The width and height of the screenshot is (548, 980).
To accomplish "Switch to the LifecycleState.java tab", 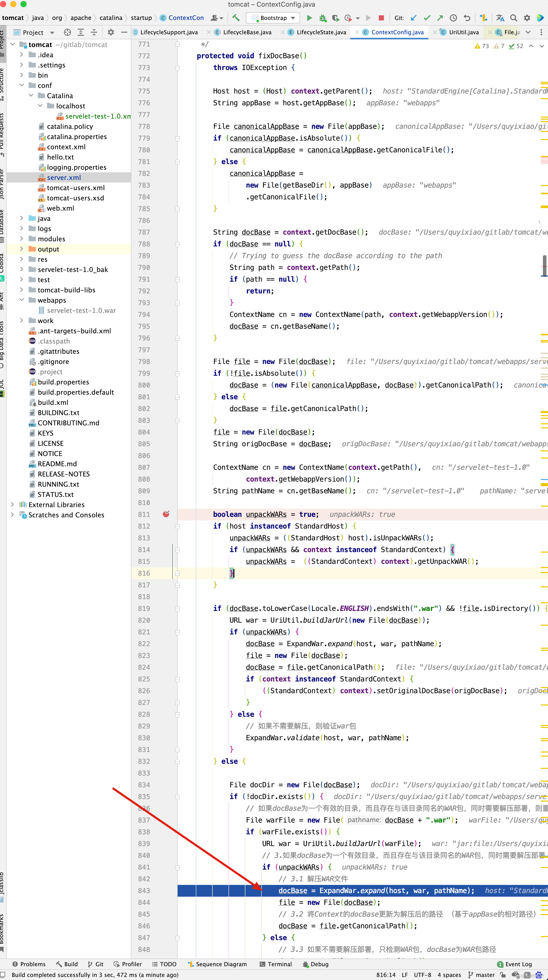I will pyautogui.click(x=321, y=32).
